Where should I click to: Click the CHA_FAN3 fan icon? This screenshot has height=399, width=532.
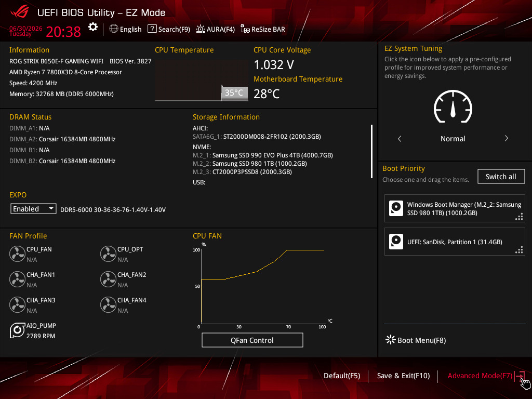[17, 304]
